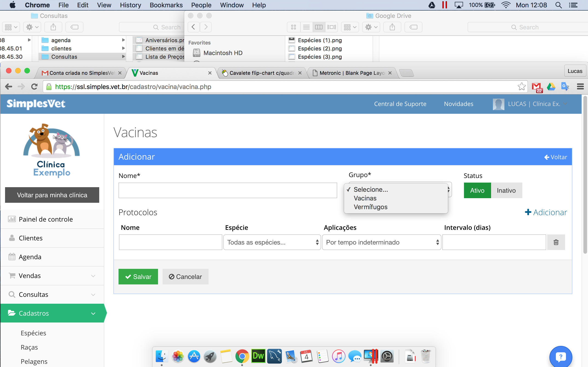Set status to Ativo

[x=477, y=190]
